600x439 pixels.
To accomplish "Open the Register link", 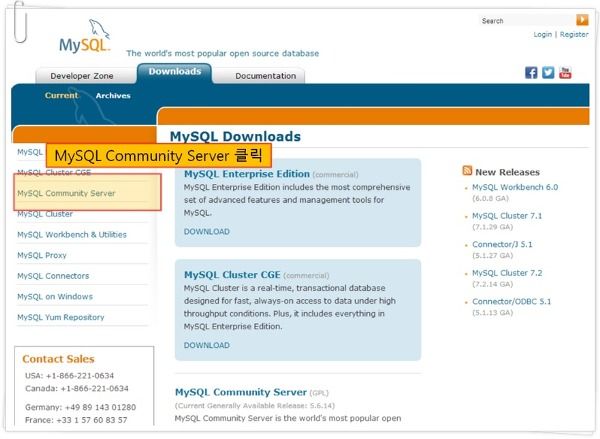I will tap(574, 34).
